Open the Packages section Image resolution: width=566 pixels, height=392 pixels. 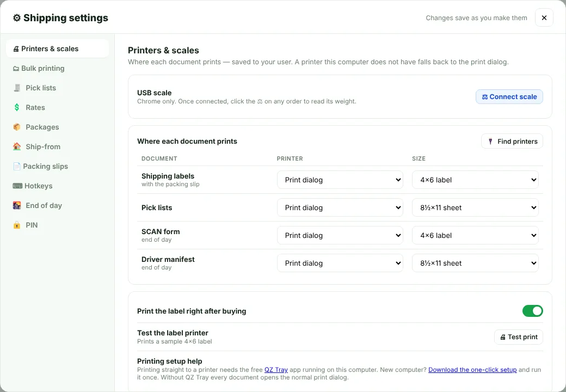point(57,127)
